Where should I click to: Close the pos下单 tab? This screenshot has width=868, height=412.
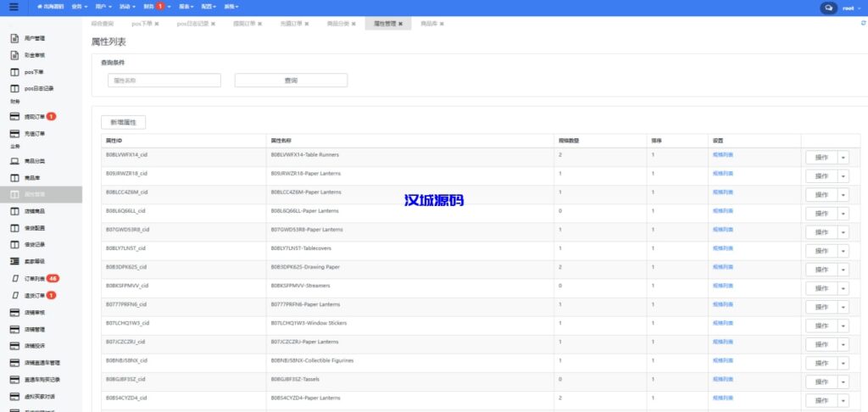tap(157, 24)
